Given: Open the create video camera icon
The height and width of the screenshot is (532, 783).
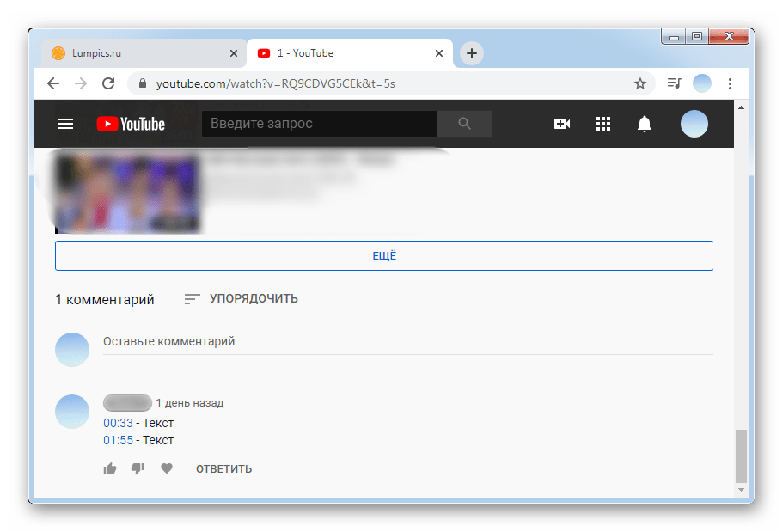Looking at the screenshot, I should [562, 124].
